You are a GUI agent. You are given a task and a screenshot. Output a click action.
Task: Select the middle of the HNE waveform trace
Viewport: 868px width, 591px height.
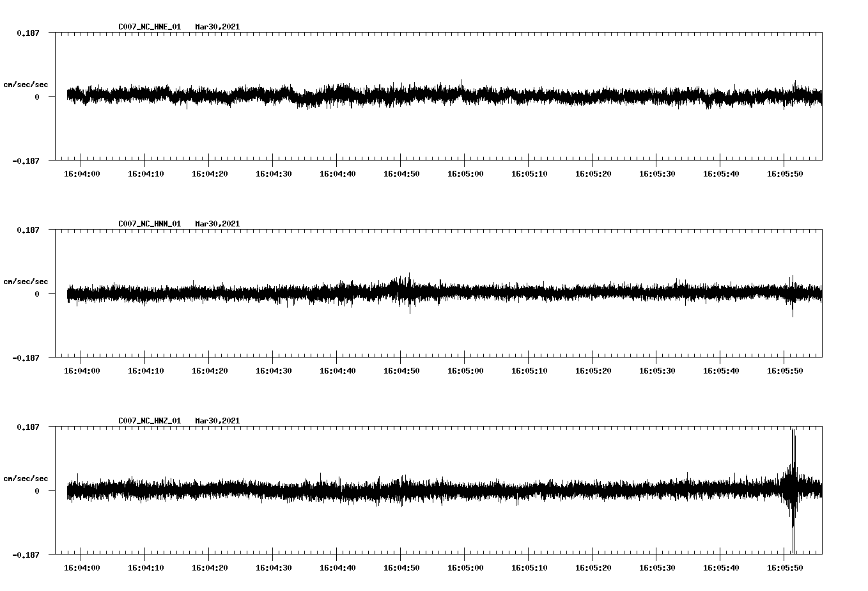(x=441, y=96)
